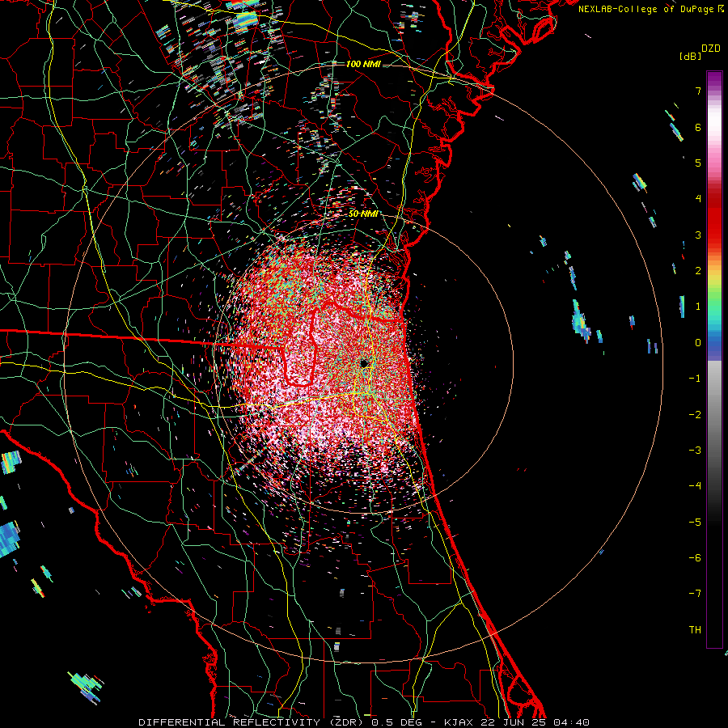
Task: Click the 04:40 timestamp
Action: pyautogui.click(x=572, y=722)
